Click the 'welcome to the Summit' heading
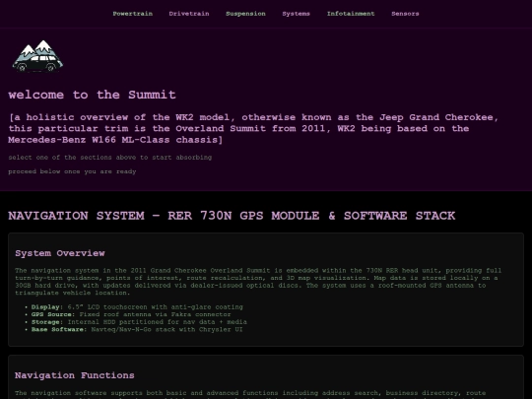This screenshot has height=399, width=532. [x=92, y=95]
